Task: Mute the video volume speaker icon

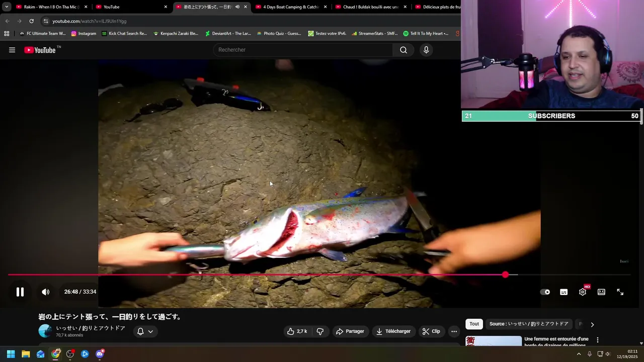Action: (x=45, y=292)
